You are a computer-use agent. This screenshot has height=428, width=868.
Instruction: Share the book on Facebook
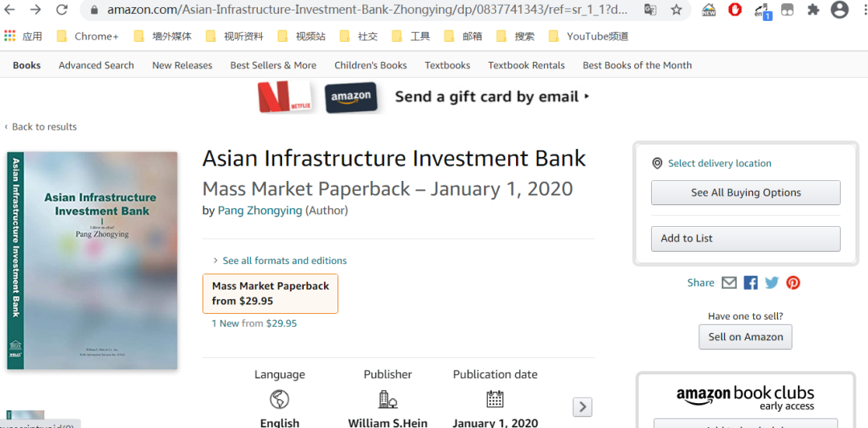pos(751,282)
